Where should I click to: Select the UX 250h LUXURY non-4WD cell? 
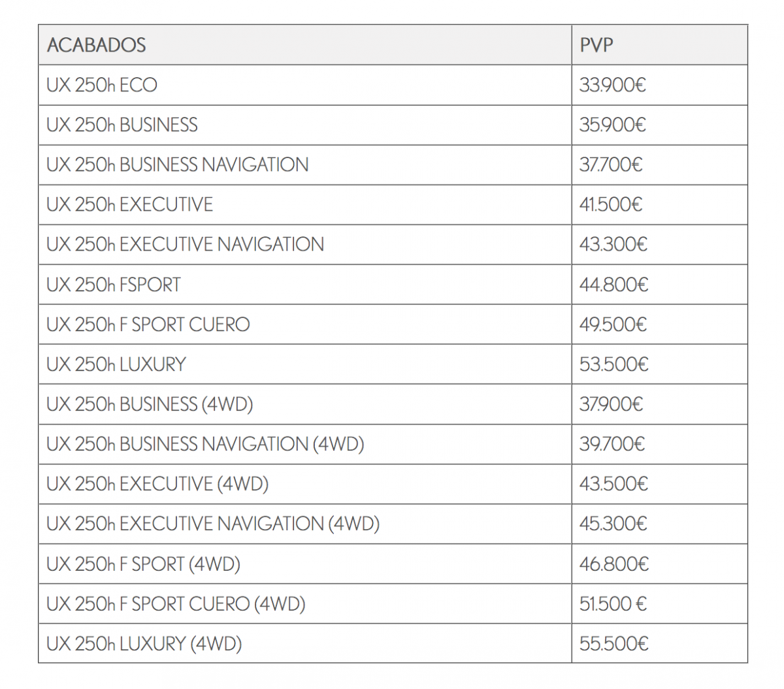click(116, 364)
